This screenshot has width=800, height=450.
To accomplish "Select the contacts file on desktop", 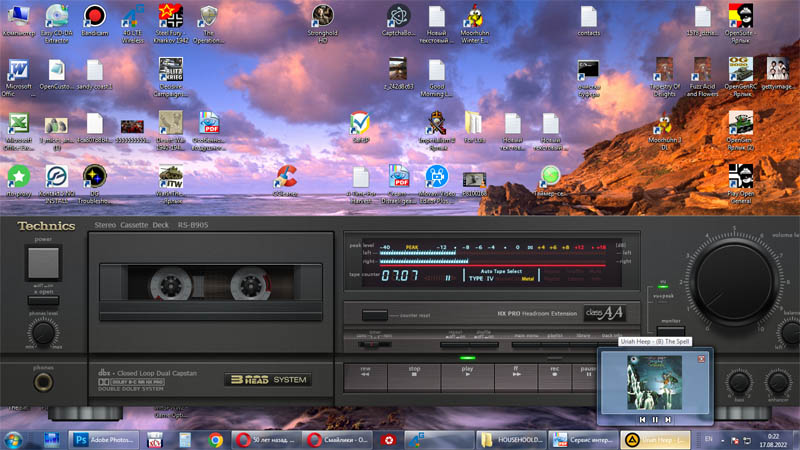I will coord(588,20).
